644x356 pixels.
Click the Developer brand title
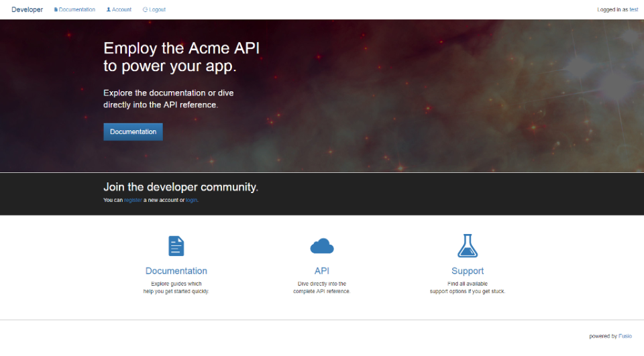[27, 9]
